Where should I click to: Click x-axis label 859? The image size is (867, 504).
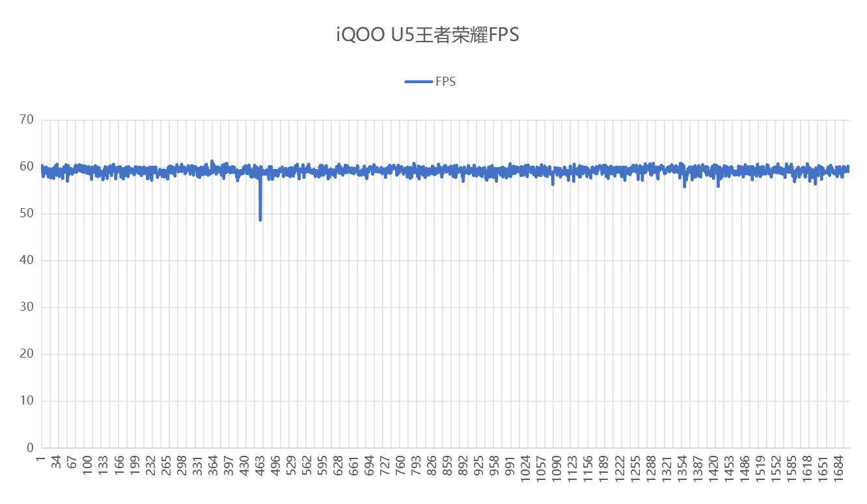[449, 466]
